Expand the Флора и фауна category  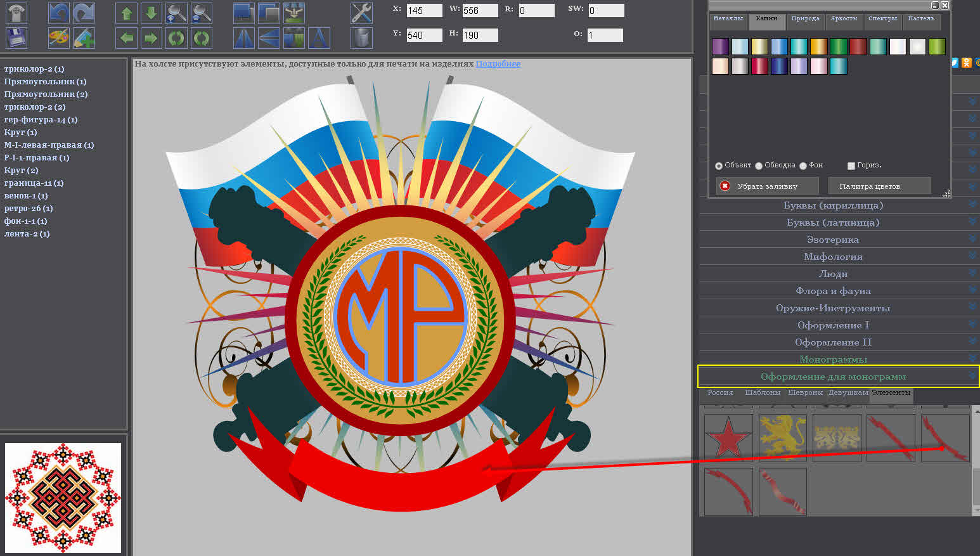click(x=839, y=291)
